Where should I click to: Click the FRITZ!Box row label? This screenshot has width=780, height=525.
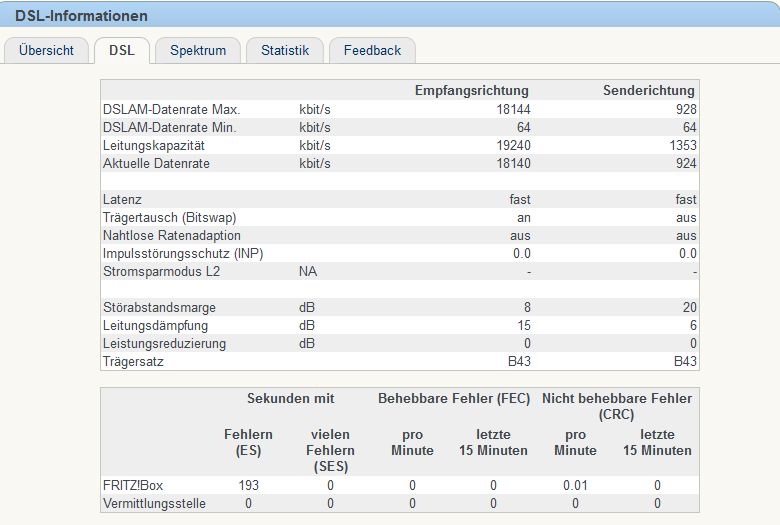click(133, 486)
